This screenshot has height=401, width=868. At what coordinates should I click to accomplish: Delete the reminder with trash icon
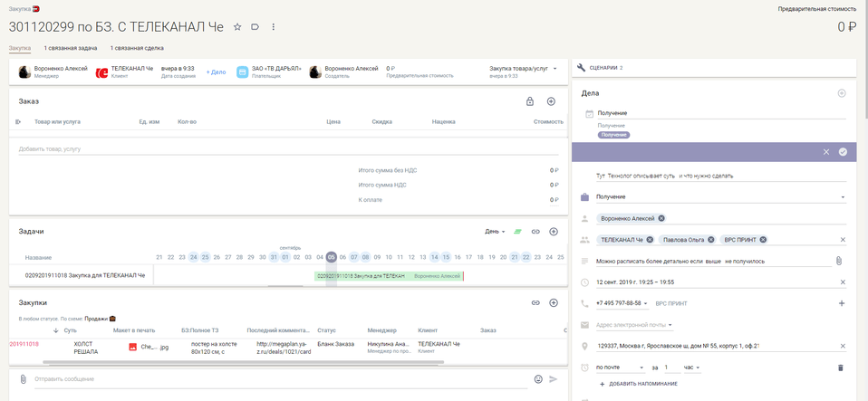839,368
